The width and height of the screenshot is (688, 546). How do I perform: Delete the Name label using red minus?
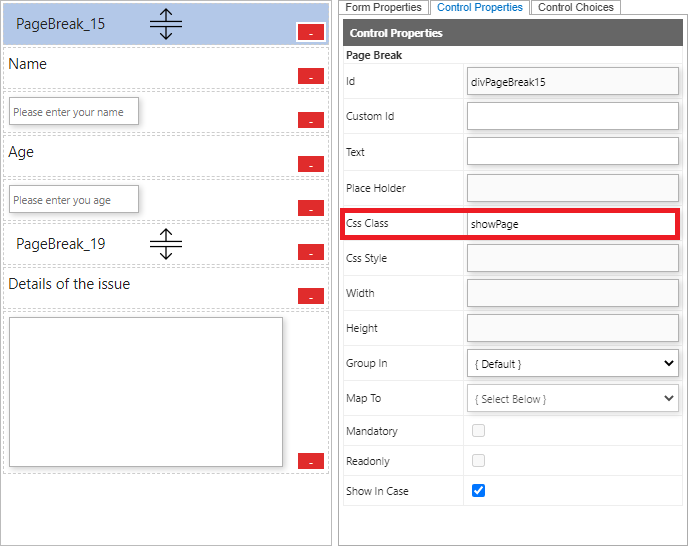click(x=310, y=77)
